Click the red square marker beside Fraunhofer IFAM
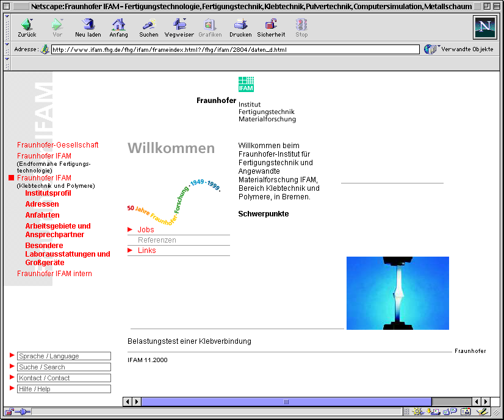This screenshot has width=504, height=420. point(11,177)
